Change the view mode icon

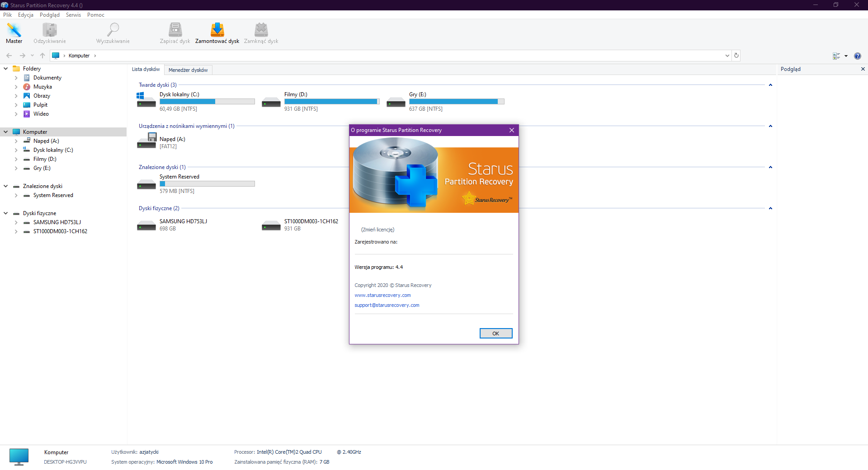[x=836, y=56]
